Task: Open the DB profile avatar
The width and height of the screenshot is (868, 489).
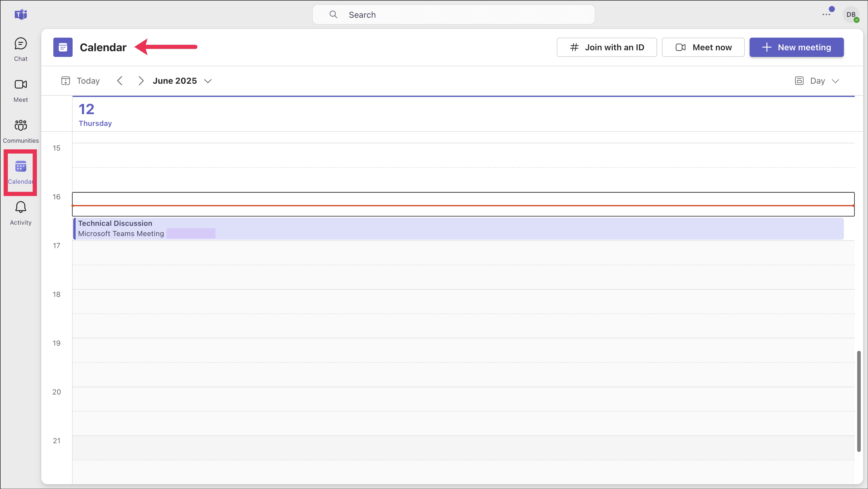Action: pos(850,14)
